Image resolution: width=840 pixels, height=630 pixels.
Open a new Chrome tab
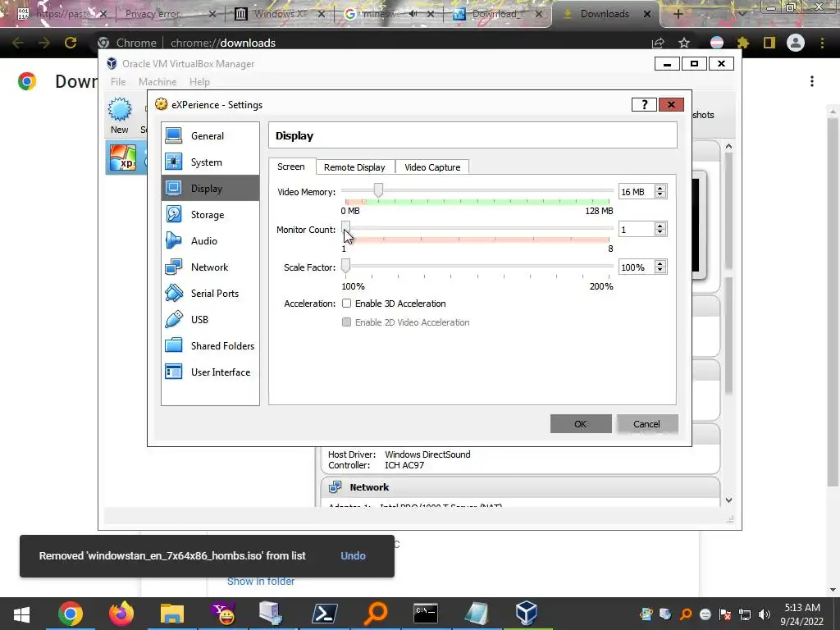678,15
